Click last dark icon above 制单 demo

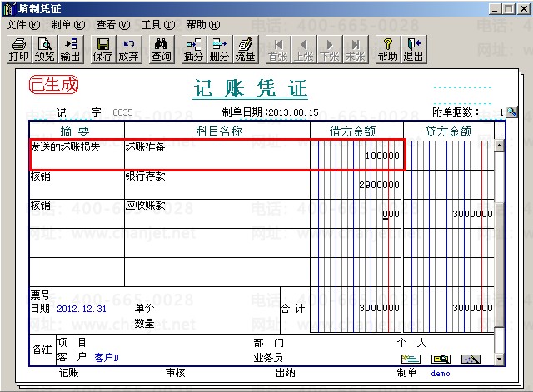point(471,359)
